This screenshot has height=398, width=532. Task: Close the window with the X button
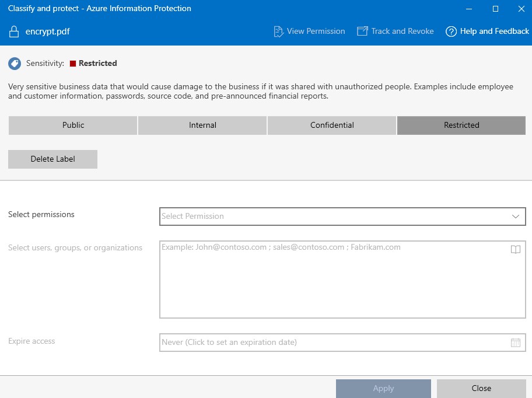[521, 9]
